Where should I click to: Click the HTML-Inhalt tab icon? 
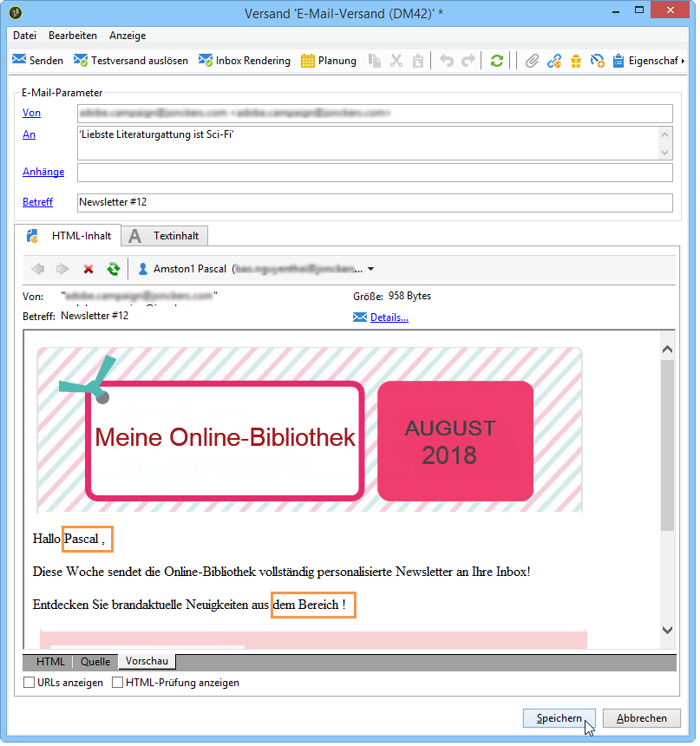pyautogui.click(x=32, y=237)
